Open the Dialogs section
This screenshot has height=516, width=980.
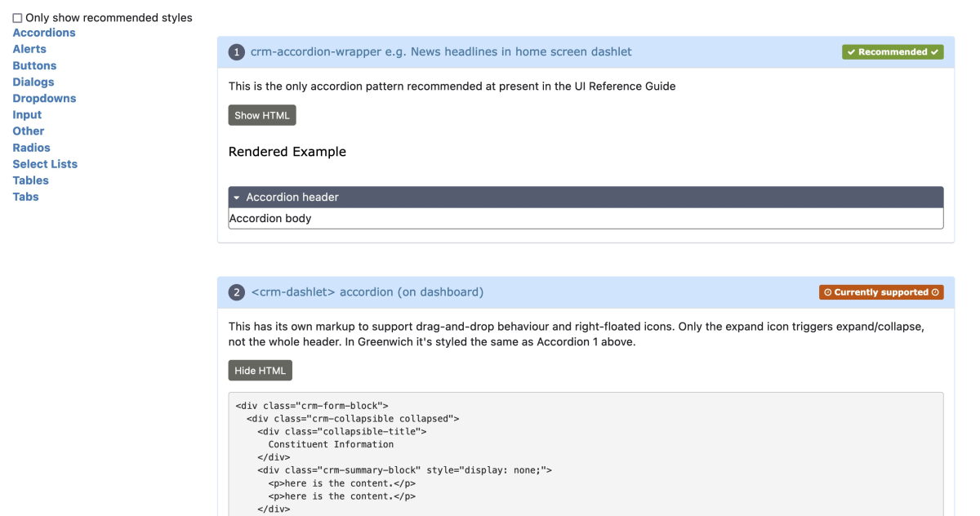(33, 82)
